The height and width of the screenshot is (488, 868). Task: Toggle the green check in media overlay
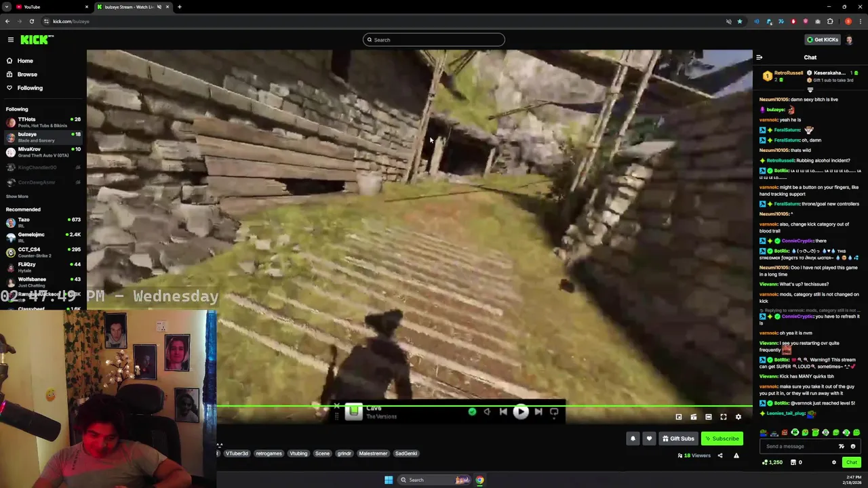[x=472, y=411]
